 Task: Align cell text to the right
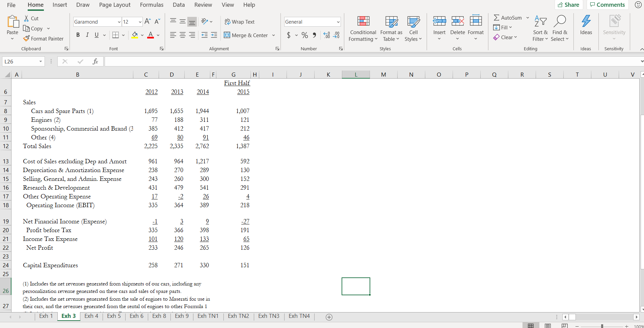pos(192,35)
